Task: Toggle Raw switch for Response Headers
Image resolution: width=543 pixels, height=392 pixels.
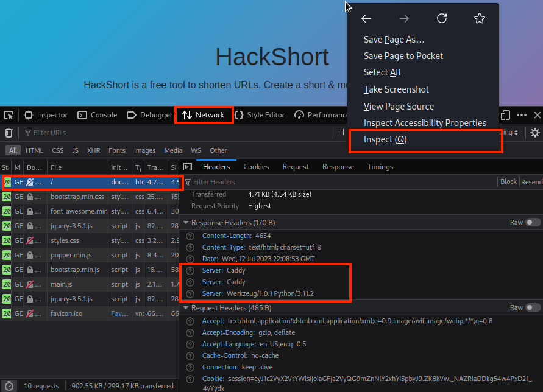Action: point(533,223)
